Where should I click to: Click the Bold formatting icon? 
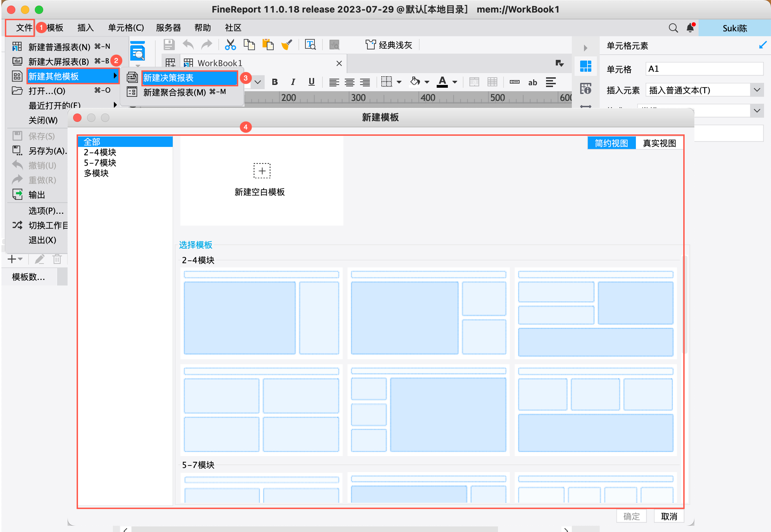coord(275,82)
